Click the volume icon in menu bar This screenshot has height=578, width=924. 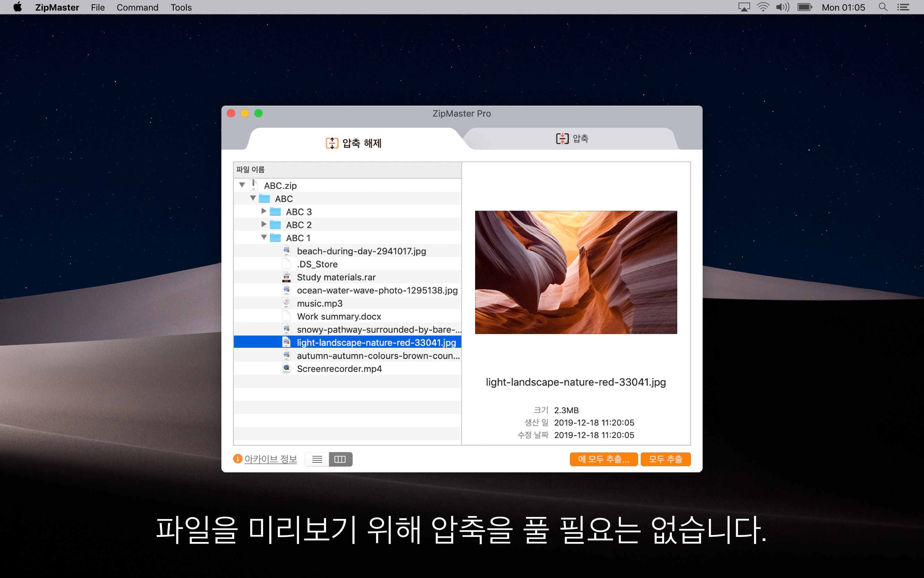click(x=782, y=7)
